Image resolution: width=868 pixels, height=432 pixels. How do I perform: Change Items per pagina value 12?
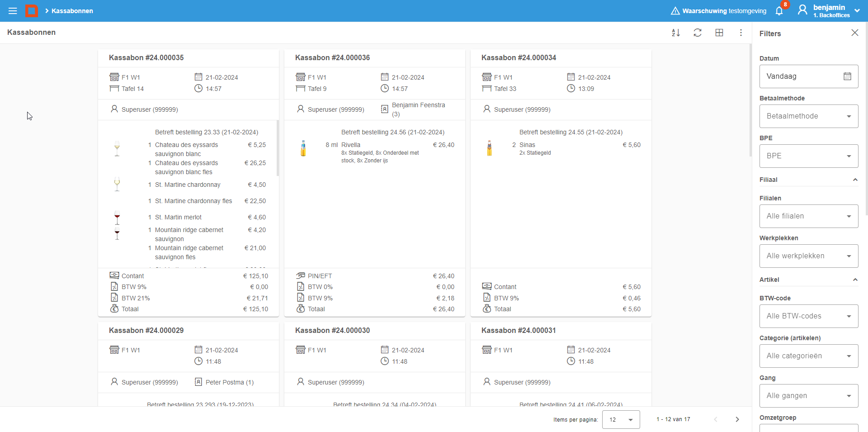click(621, 419)
